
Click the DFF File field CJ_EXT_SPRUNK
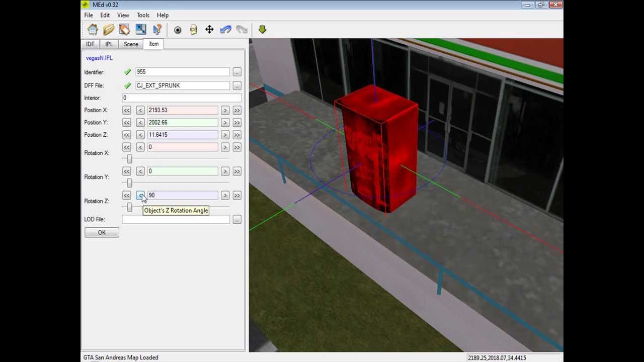[x=182, y=85]
